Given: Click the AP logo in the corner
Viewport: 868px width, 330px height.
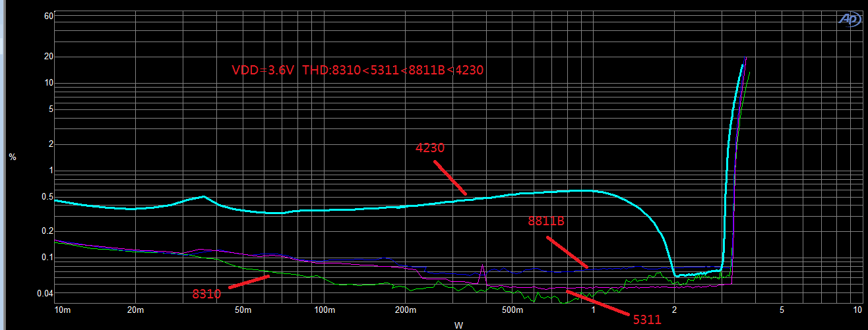Looking at the screenshot, I should [849, 20].
